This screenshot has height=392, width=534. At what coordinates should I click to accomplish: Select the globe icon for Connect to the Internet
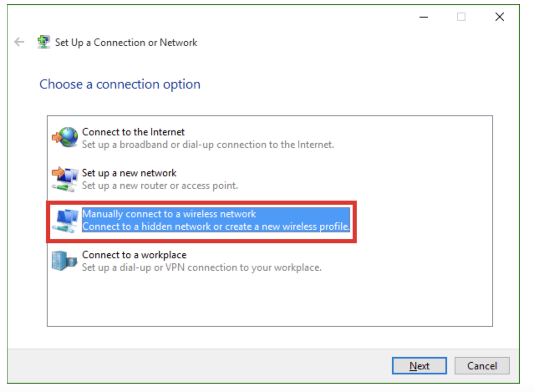65,137
